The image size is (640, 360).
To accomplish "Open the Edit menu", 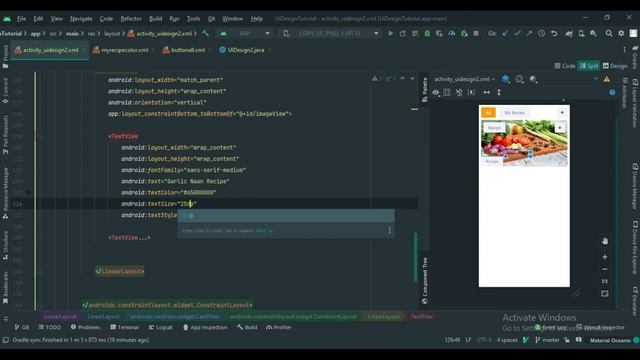I will coord(38,19).
